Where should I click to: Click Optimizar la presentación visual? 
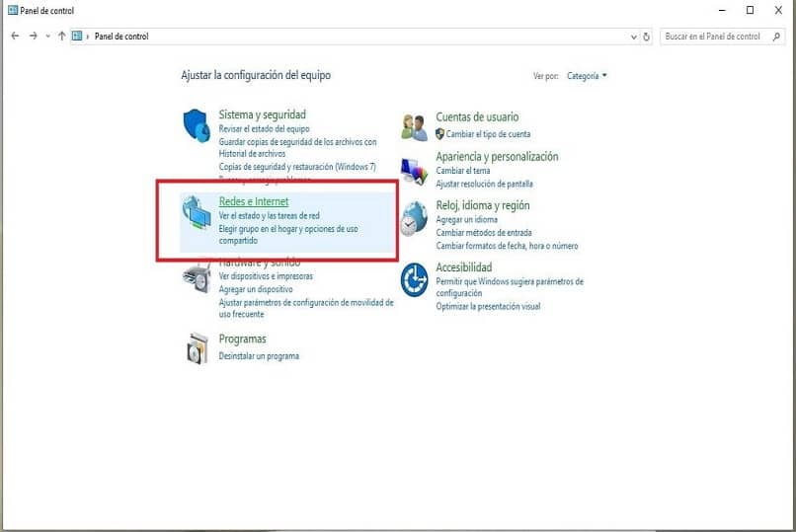pyautogui.click(x=488, y=306)
